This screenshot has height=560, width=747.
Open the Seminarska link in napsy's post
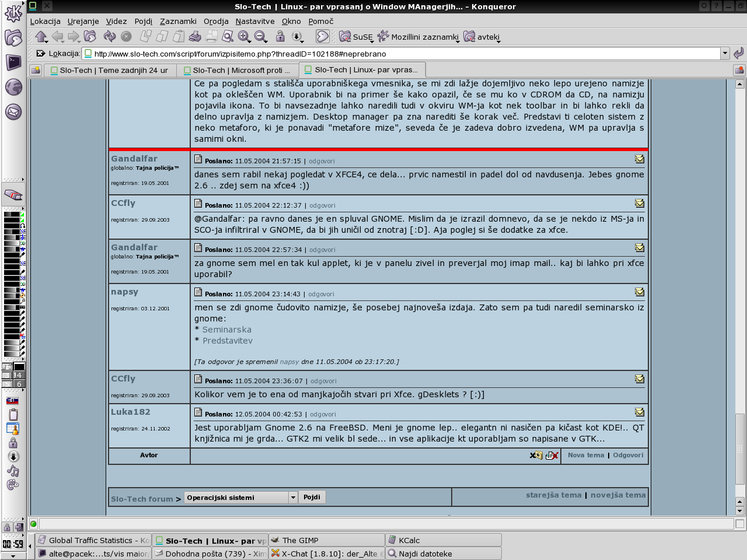pos(227,330)
